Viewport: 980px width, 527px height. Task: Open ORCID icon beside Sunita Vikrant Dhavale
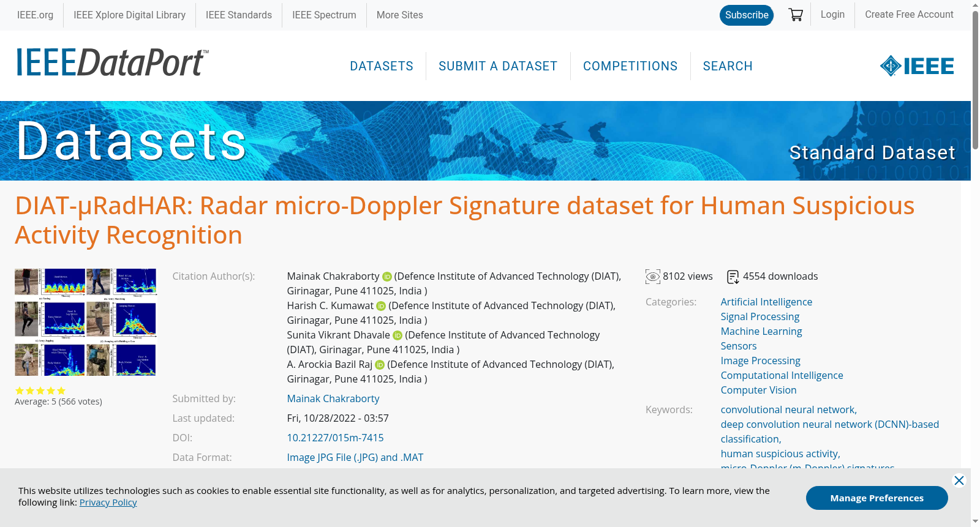click(398, 335)
